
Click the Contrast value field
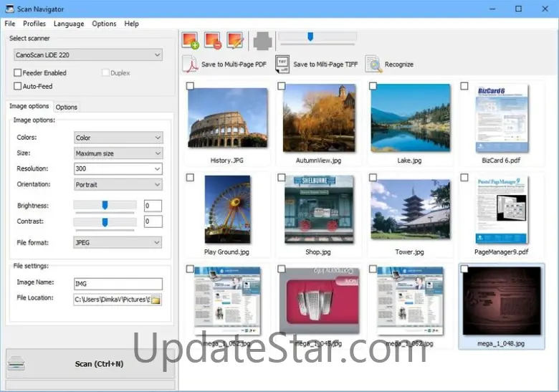(153, 221)
